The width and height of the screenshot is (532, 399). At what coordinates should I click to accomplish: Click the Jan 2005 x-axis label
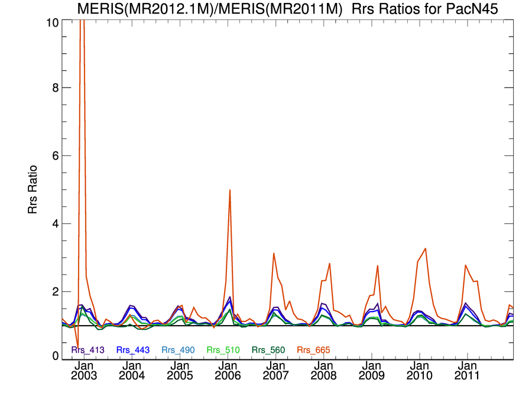point(180,371)
